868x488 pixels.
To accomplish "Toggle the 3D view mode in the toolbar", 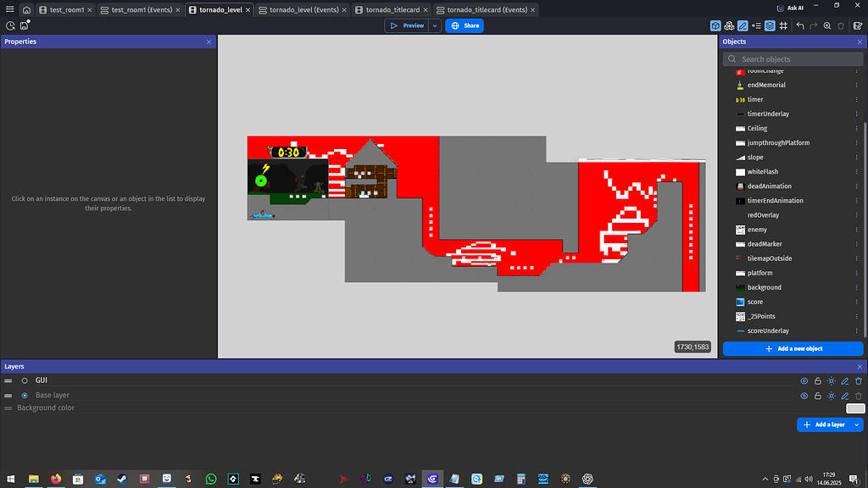I will click(715, 26).
